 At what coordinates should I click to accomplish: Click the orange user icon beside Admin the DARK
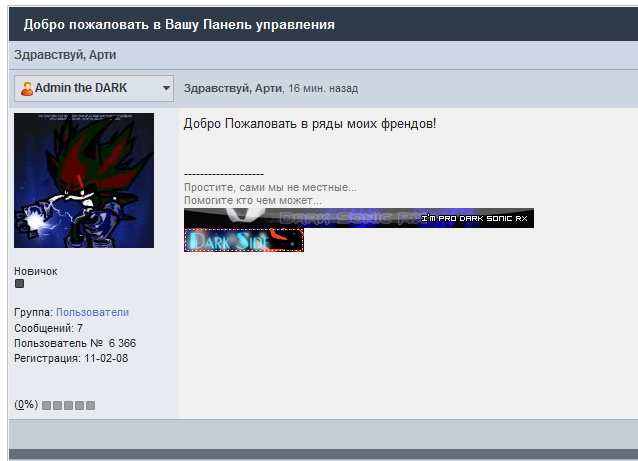coord(27,89)
